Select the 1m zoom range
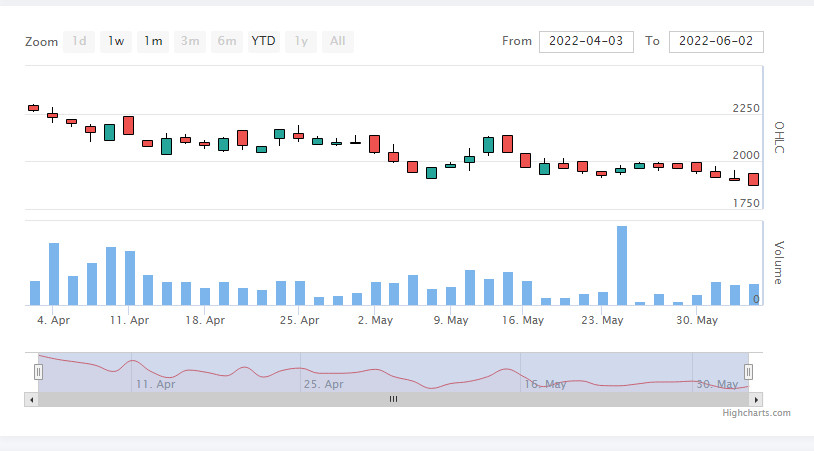 (153, 42)
